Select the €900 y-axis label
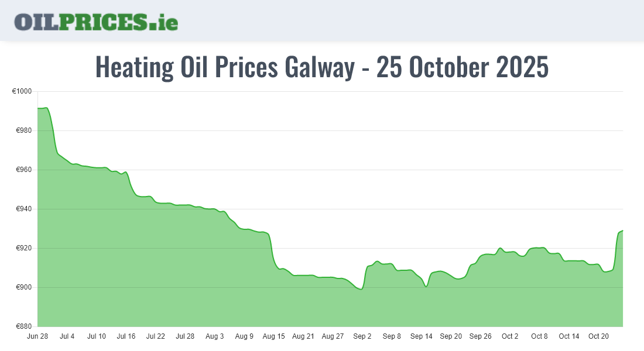The width and height of the screenshot is (644, 351). pos(23,287)
